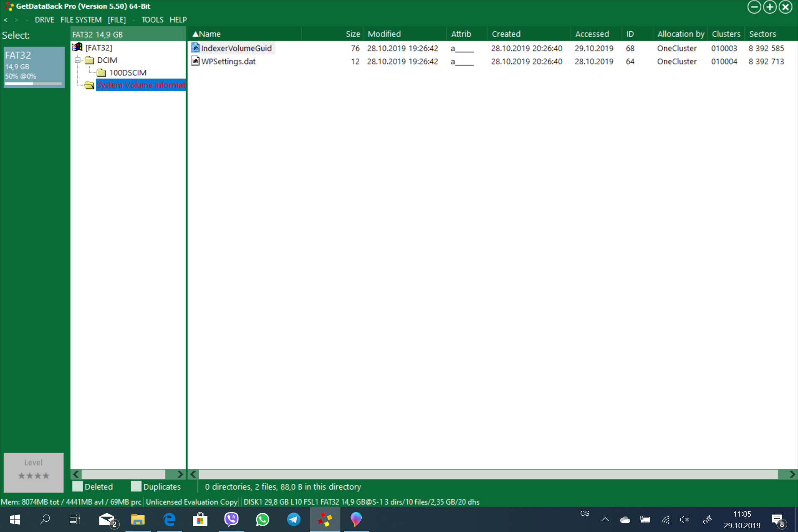Screen dimensions: 798x532
Task: Select the FAT32 14,9 GB drive tile
Action: [34, 66]
